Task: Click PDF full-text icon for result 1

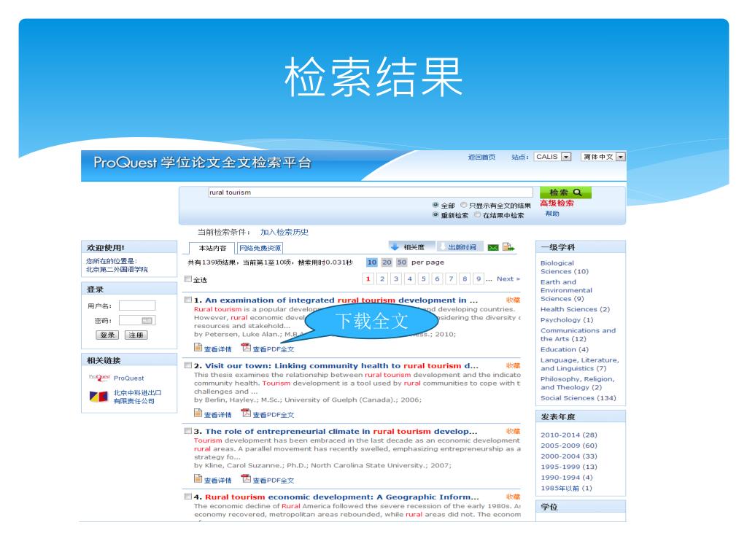Action: click(x=246, y=348)
